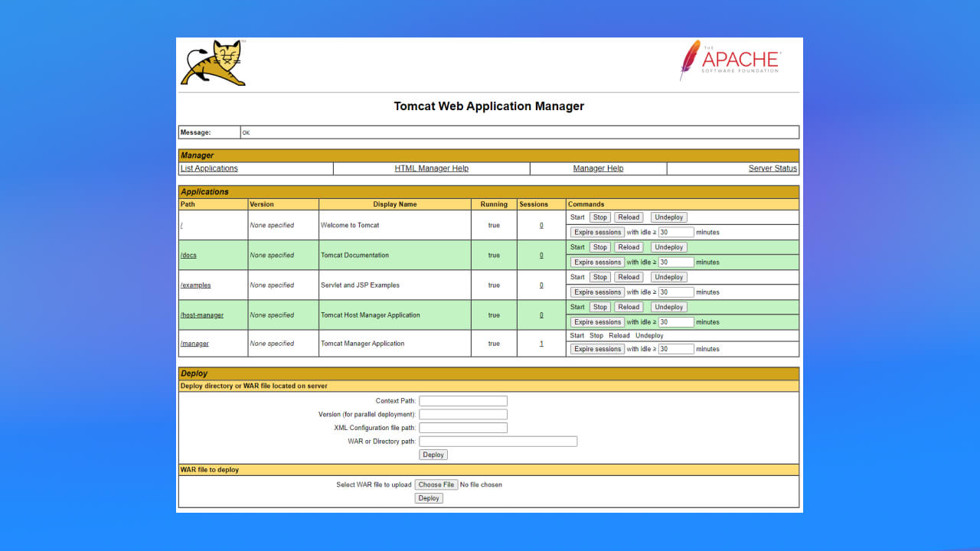Viewport: 980px width, 551px height.
Task: Expire sessions for /docs
Action: click(x=598, y=262)
